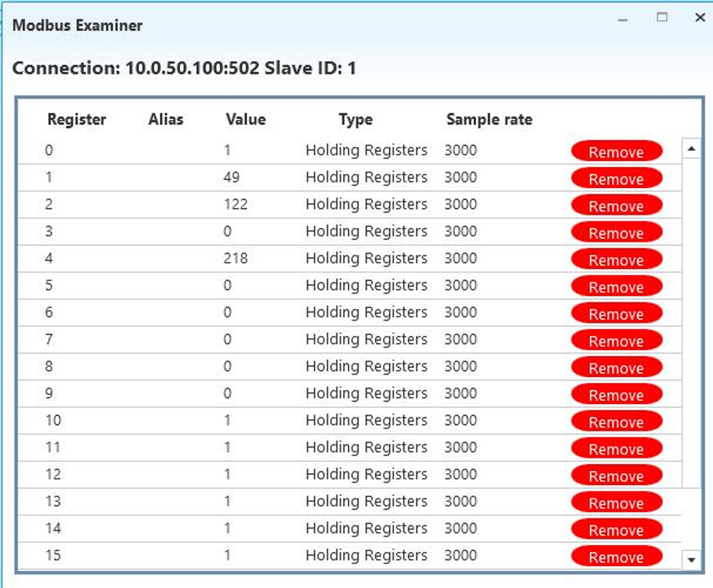Image resolution: width=713 pixels, height=588 pixels.
Task: Delete register 5 using its Remove button
Action: click(x=617, y=286)
